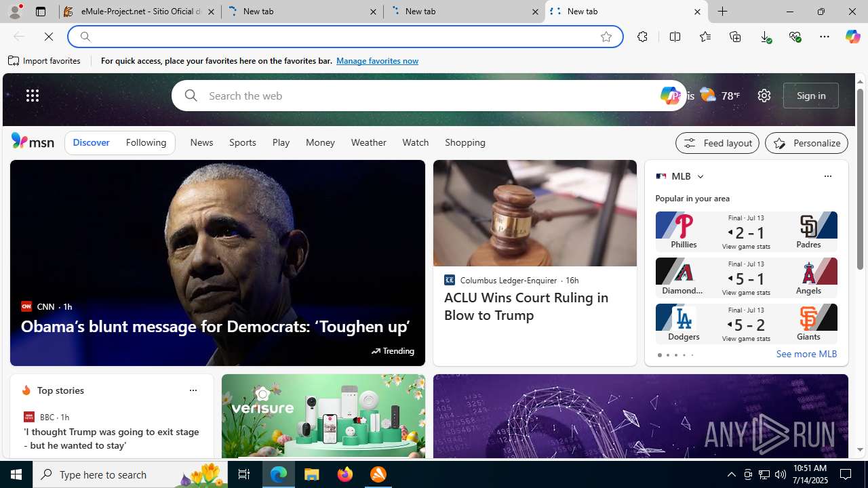
Task: View Phillies vs Padres game stats
Action: [x=746, y=232]
